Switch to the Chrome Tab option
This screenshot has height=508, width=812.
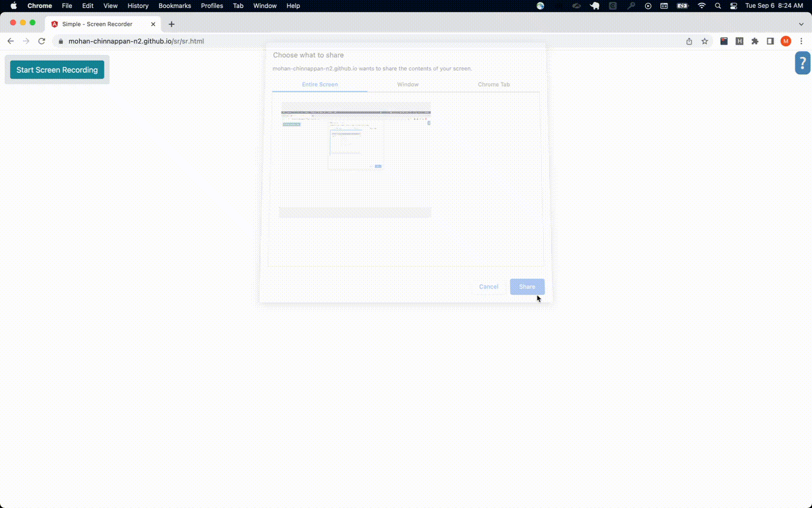coord(494,84)
